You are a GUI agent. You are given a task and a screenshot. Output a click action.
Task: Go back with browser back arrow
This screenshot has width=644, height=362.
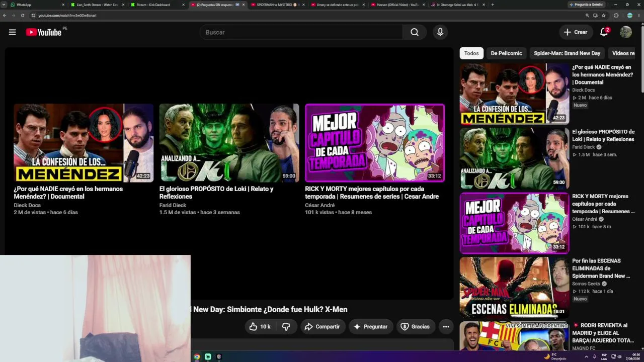coord(5,16)
